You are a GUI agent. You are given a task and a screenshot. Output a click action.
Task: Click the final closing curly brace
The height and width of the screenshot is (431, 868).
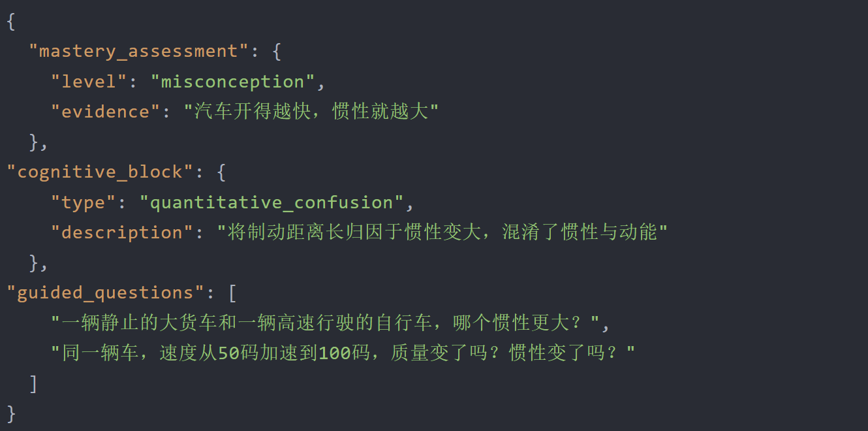11,413
